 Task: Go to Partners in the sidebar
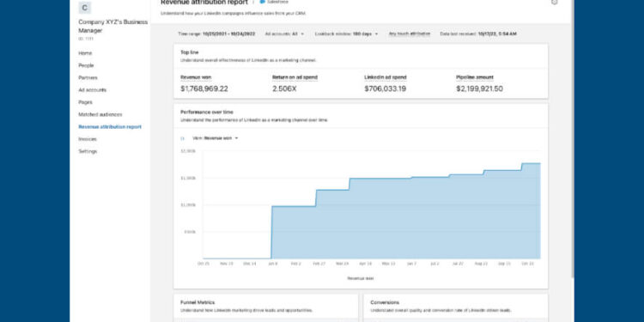point(88,77)
